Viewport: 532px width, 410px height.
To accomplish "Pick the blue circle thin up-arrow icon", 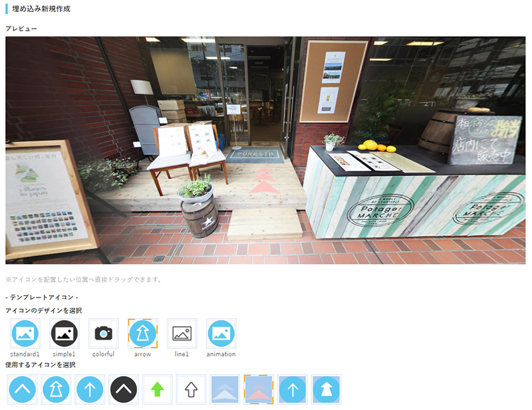I will pyautogui.click(x=90, y=389).
